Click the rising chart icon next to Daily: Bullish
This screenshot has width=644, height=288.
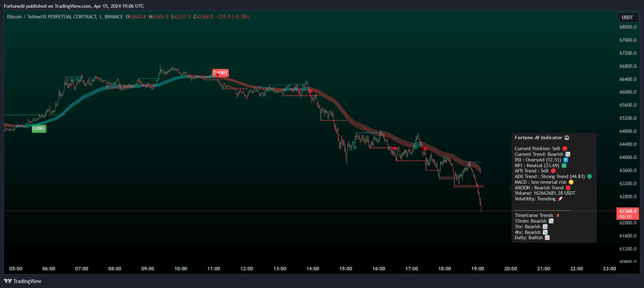(547, 237)
